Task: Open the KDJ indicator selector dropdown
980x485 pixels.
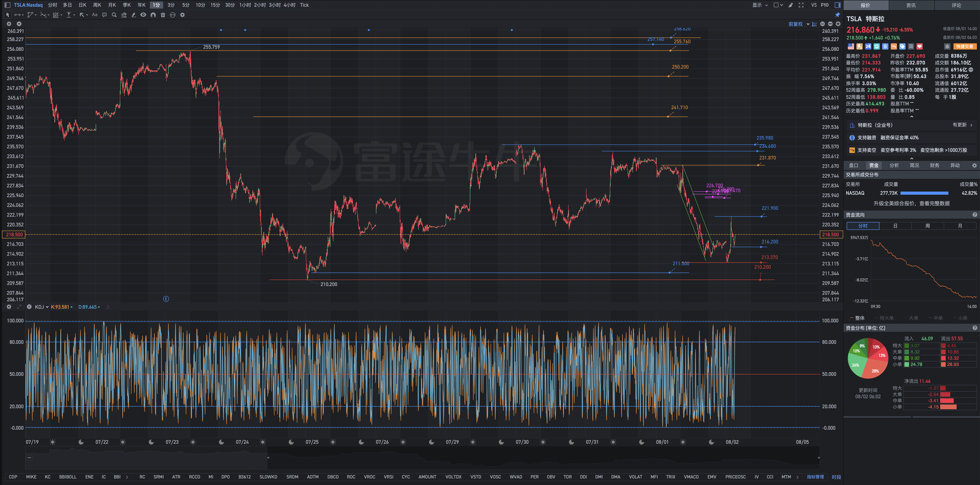Action: click(42, 307)
